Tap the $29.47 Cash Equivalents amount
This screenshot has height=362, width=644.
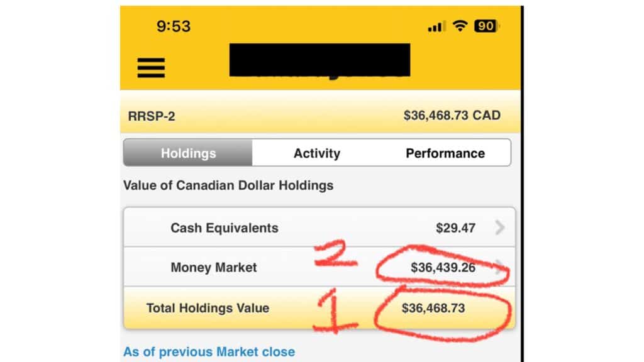(x=455, y=228)
